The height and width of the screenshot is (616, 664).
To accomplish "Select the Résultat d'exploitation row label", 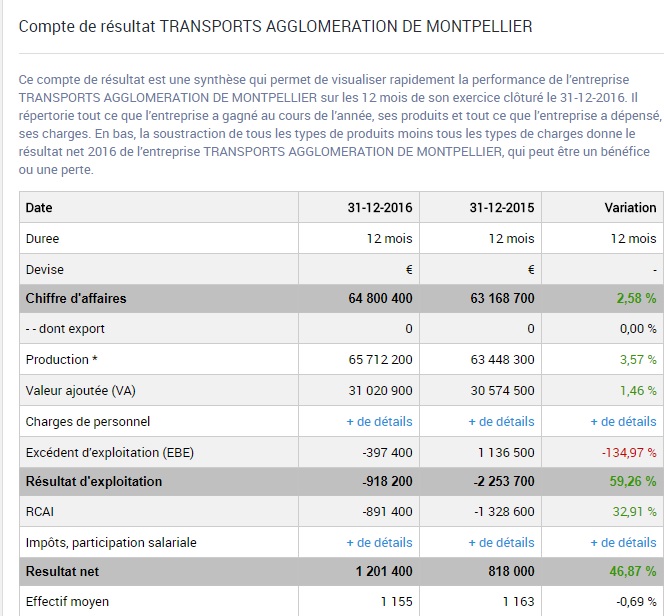I will click(93, 481).
